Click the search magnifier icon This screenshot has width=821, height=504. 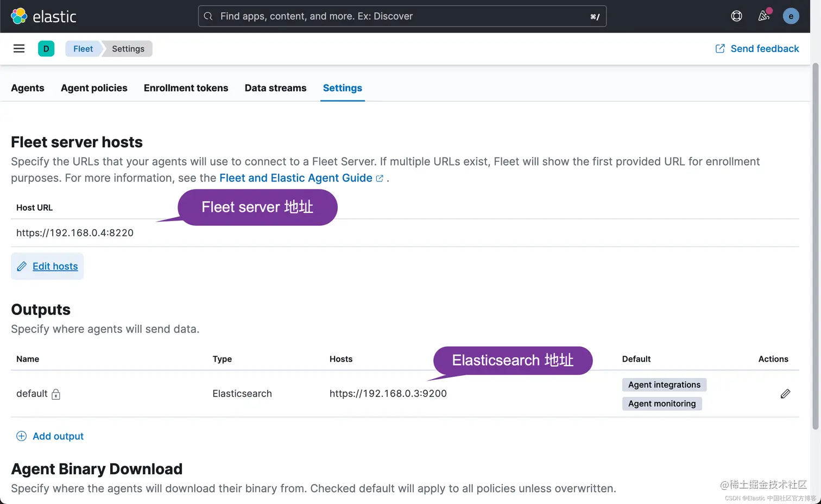(208, 16)
